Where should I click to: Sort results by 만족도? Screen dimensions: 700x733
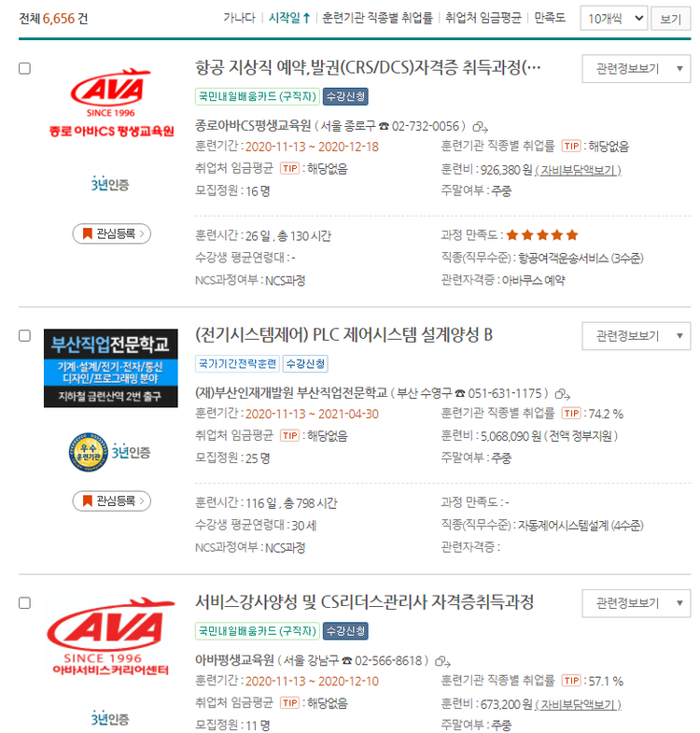point(550,18)
